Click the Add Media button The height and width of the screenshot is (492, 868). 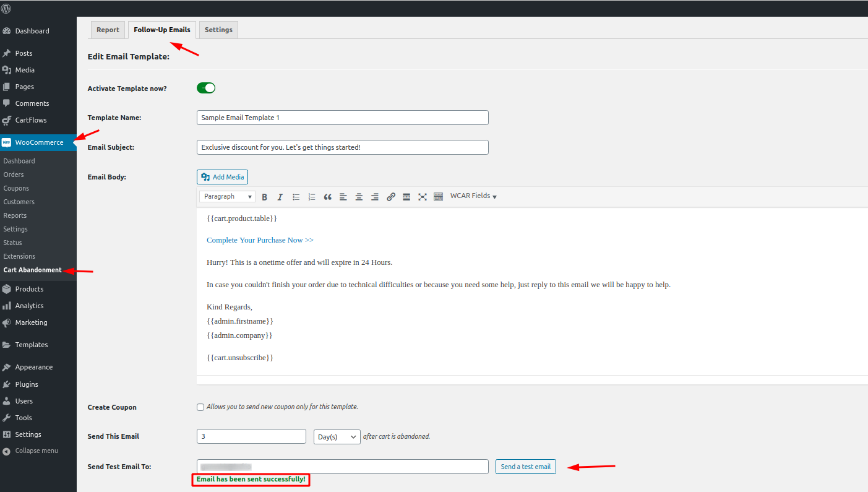click(223, 177)
